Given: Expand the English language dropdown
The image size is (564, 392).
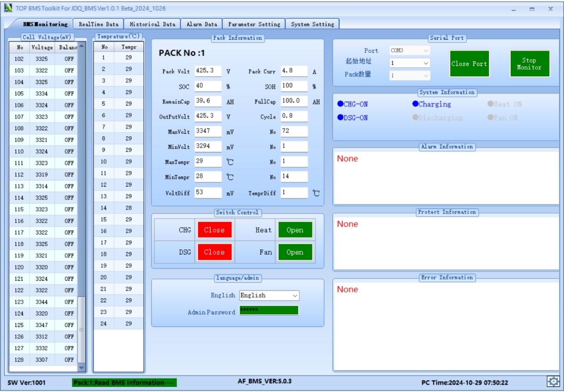Looking at the screenshot, I should coord(269,296).
